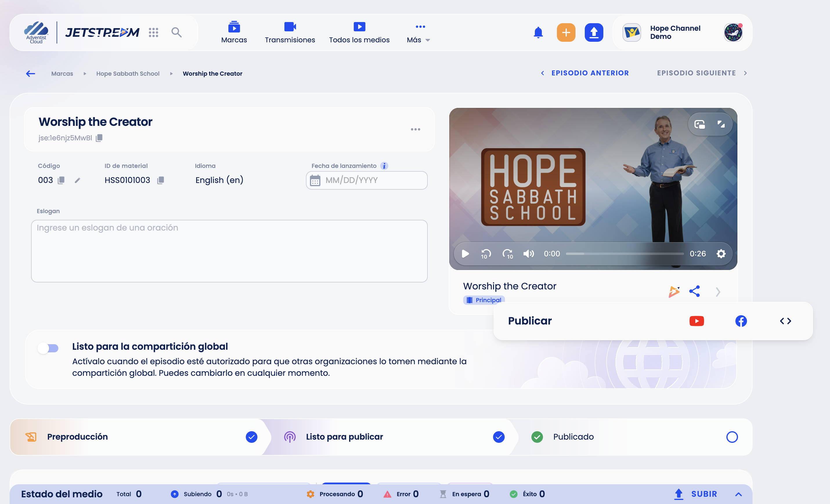Image resolution: width=830 pixels, height=504 pixels.
Task: Open the notifications bell
Action: tap(538, 33)
